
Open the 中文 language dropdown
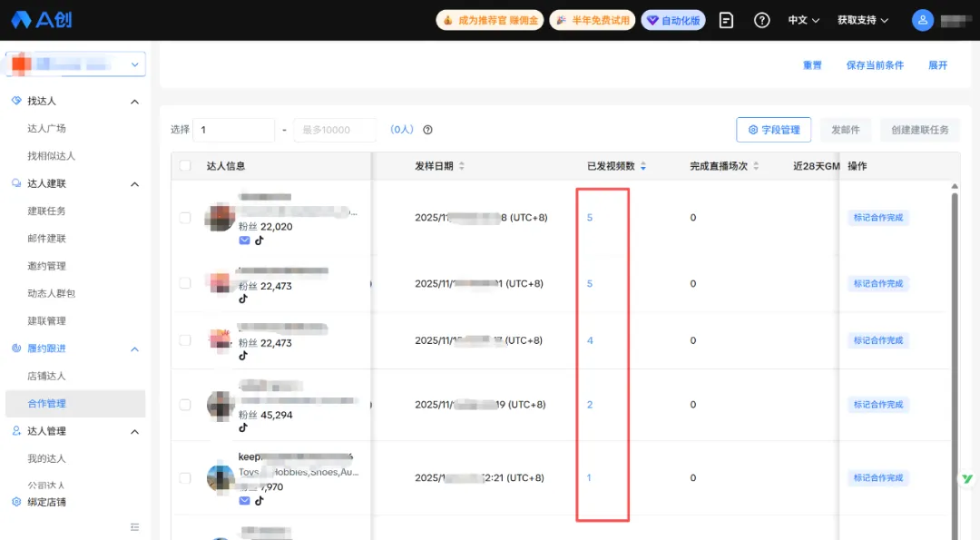click(803, 21)
